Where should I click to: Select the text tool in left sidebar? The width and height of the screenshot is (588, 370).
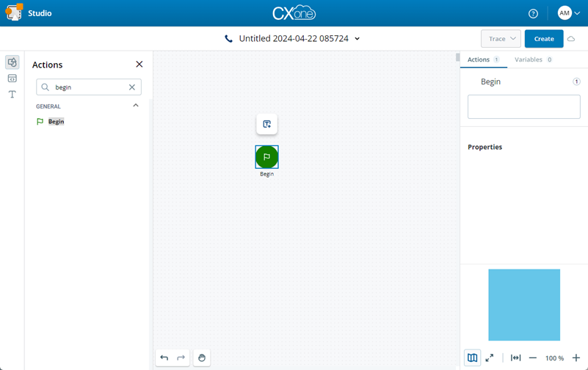coord(12,94)
